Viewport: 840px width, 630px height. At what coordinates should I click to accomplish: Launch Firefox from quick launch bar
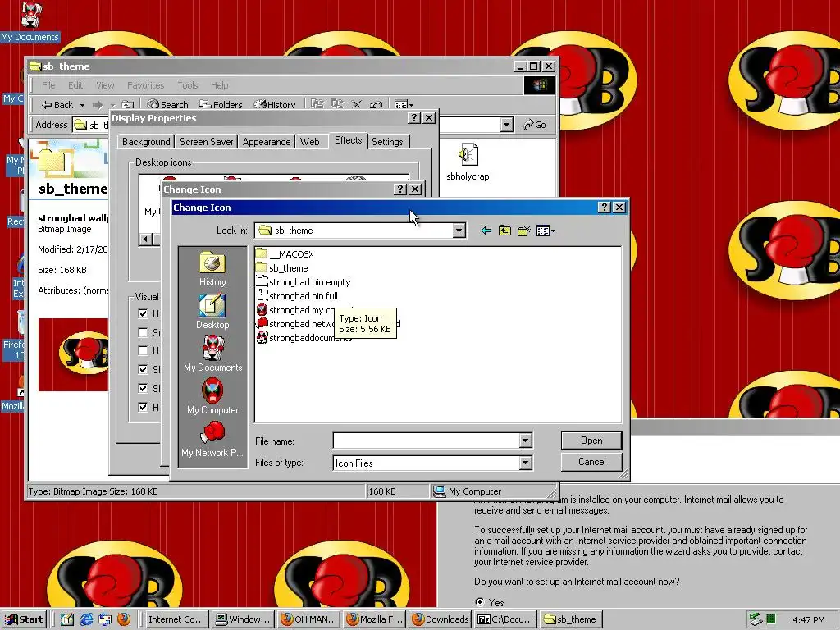click(x=124, y=619)
